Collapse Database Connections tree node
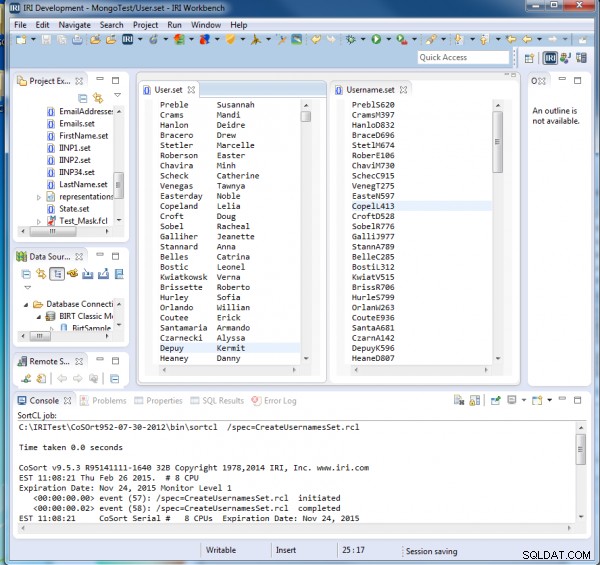 pyautogui.click(x=26, y=305)
